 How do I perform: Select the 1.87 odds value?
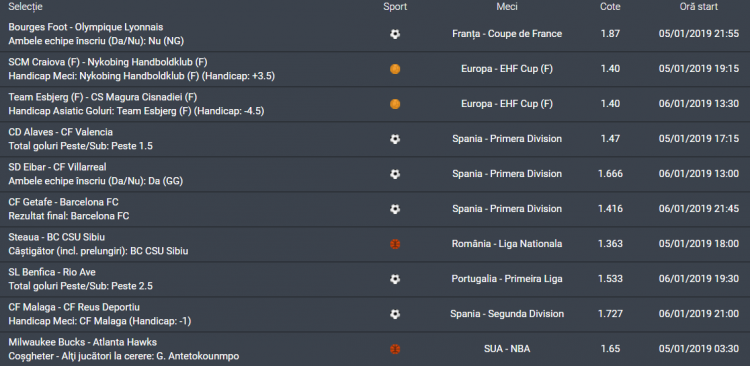tap(610, 34)
